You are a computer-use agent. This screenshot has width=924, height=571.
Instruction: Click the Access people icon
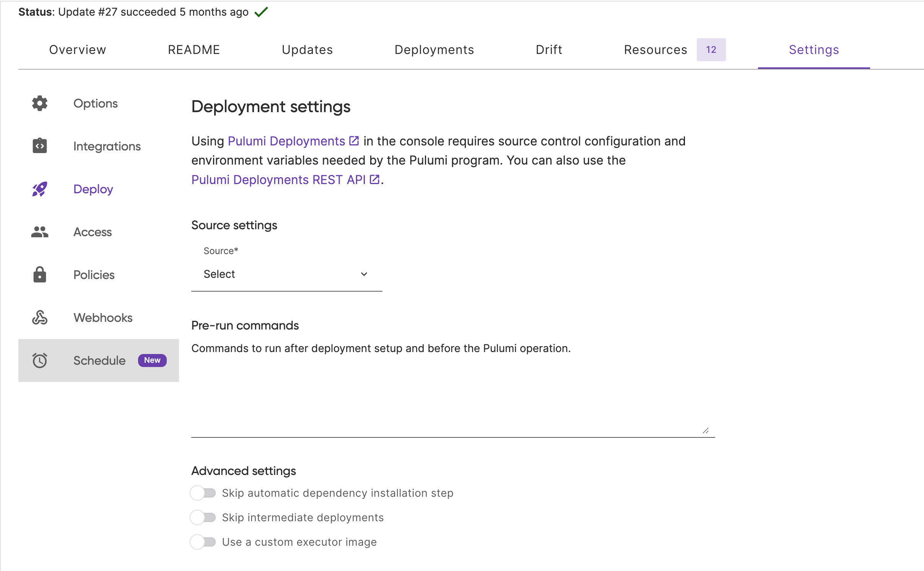click(40, 232)
